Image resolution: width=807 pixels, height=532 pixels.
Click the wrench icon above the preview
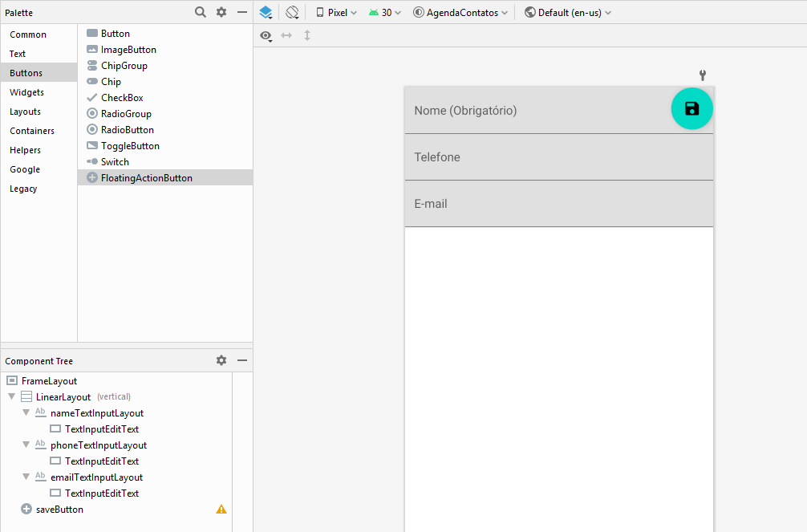703,75
